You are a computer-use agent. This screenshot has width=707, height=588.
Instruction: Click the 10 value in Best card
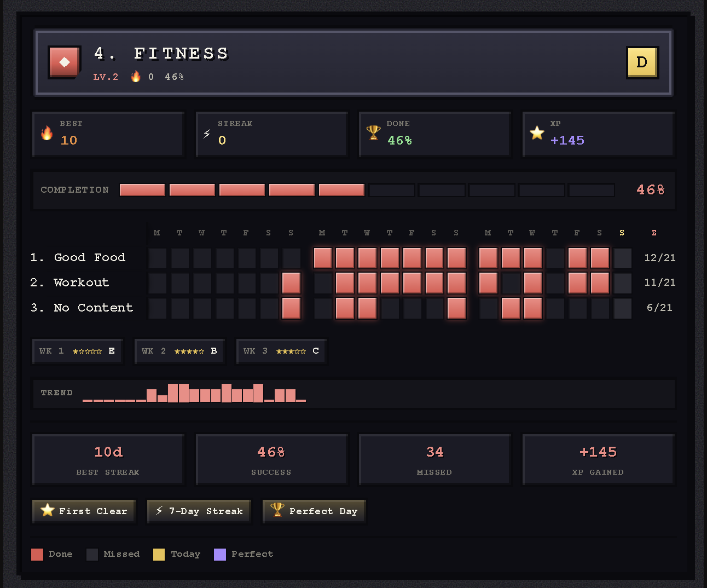click(x=69, y=140)
